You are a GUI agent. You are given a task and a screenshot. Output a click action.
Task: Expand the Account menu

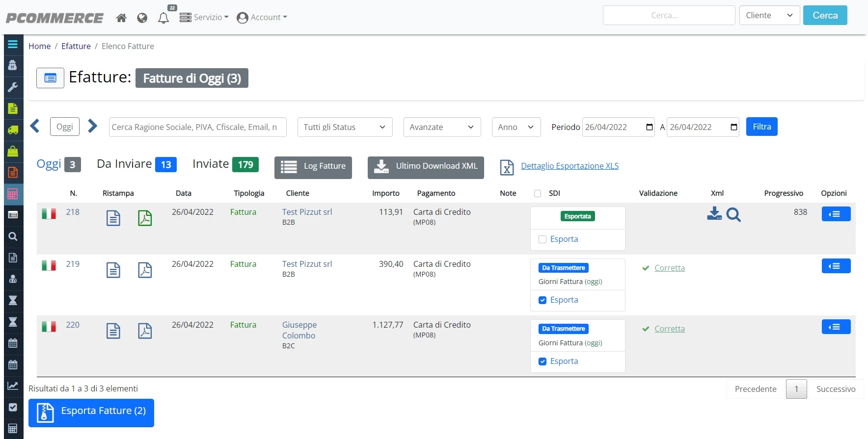[262, 18]
